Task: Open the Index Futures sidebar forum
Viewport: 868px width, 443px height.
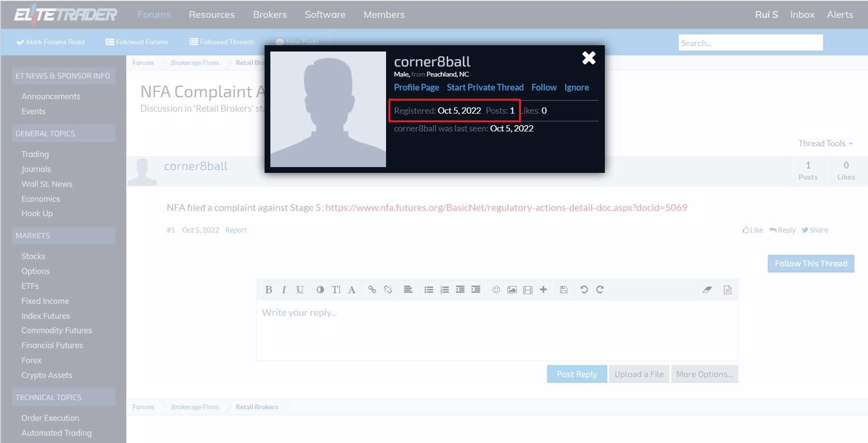Action: point(46,316)
